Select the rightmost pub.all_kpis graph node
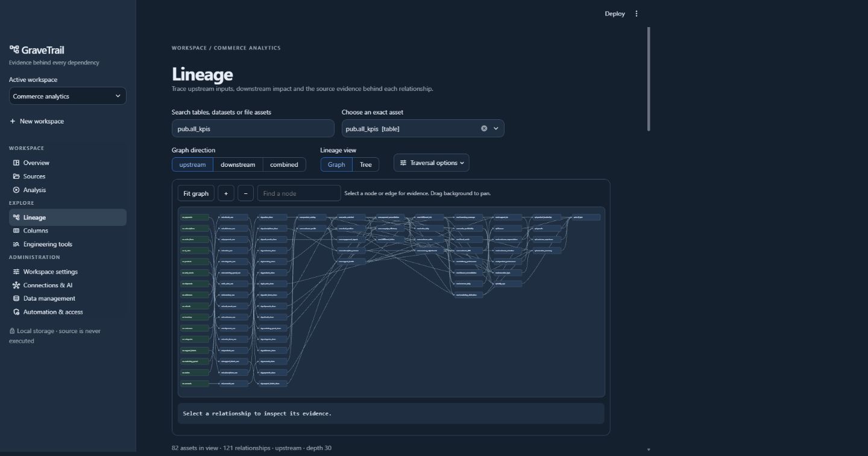Image resolution: width=868 pixels, height=456 pixels. [586, 217]
